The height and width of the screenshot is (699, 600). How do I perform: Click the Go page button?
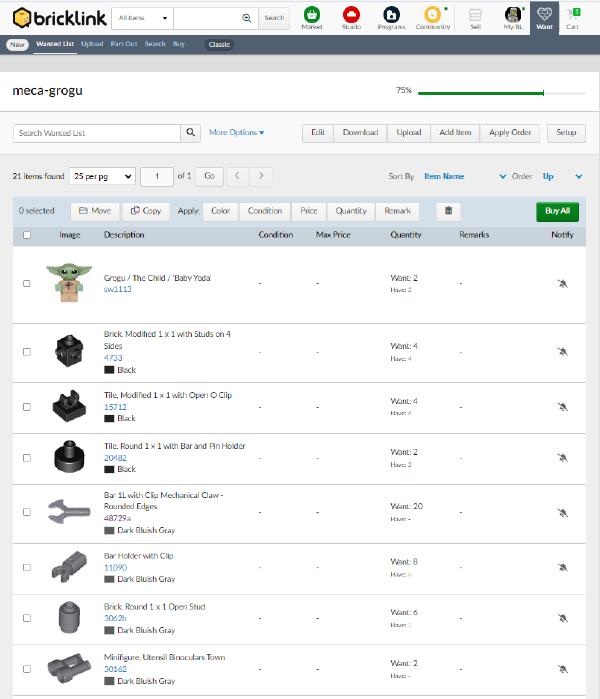[x=210, y=176]
